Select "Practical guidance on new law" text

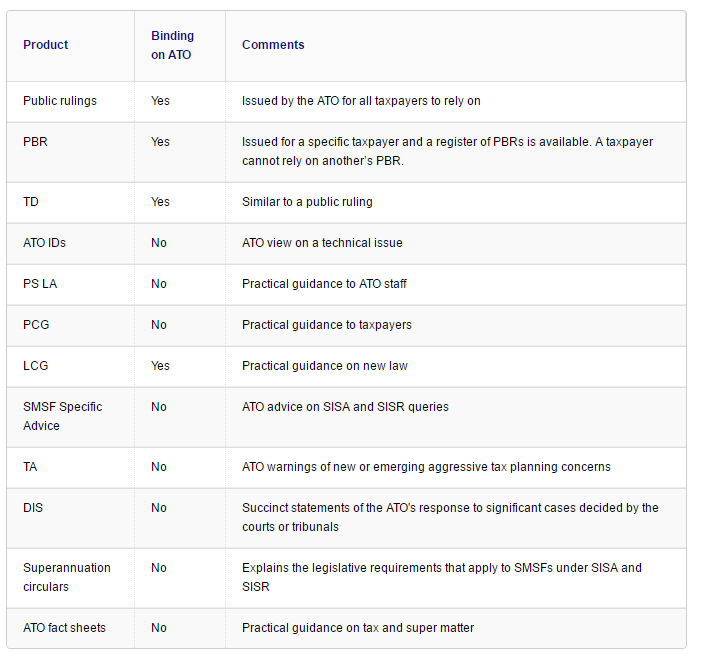pos(325,366)
